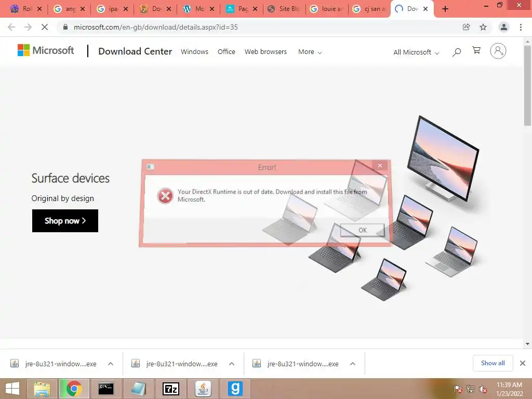The height and width of the screenshot is (399, 532).
Task: Open the Web browsers menu item
Action: point(265,51)
